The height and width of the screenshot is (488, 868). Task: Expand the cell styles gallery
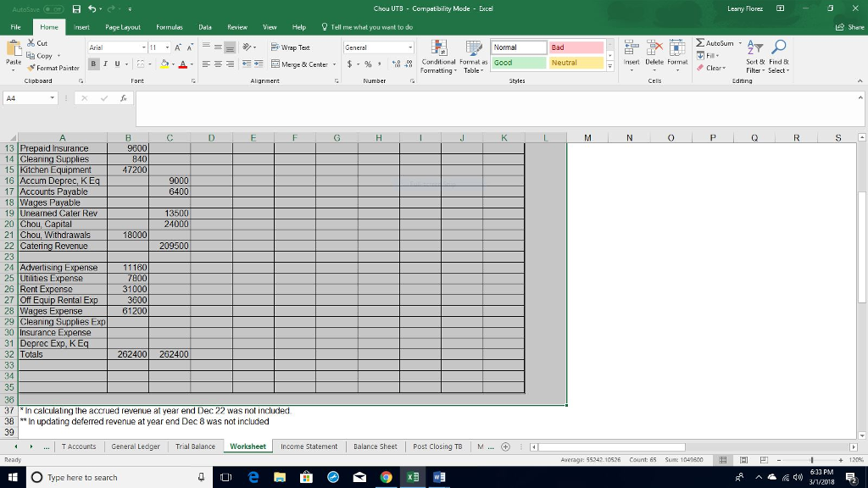[x=610, y=66]
